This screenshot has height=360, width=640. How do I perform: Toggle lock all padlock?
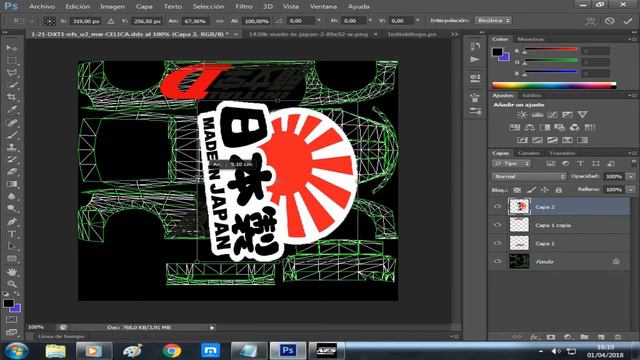558,190
